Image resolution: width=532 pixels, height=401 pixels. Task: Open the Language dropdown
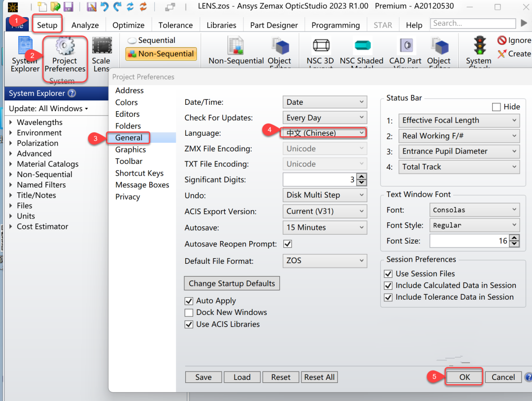click(x=325, y=133)
